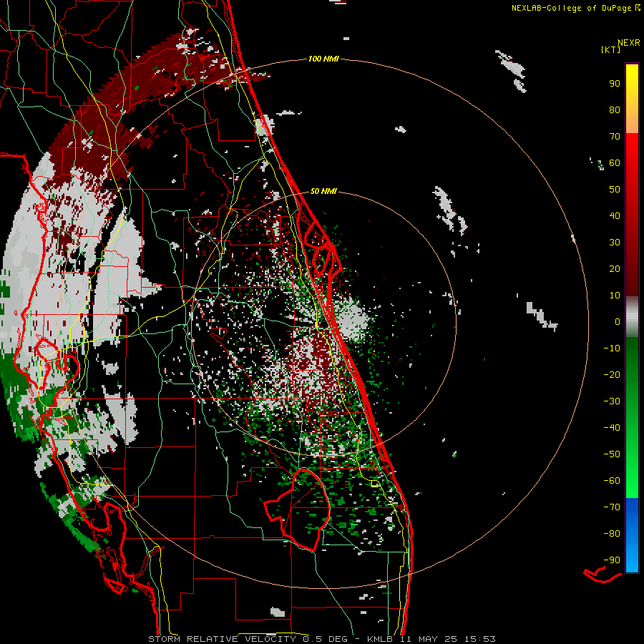Image resolution: width=644 pixels, height=644 pixels.
Task: Click the KMLB station identifier in caption
Action: 380,639
